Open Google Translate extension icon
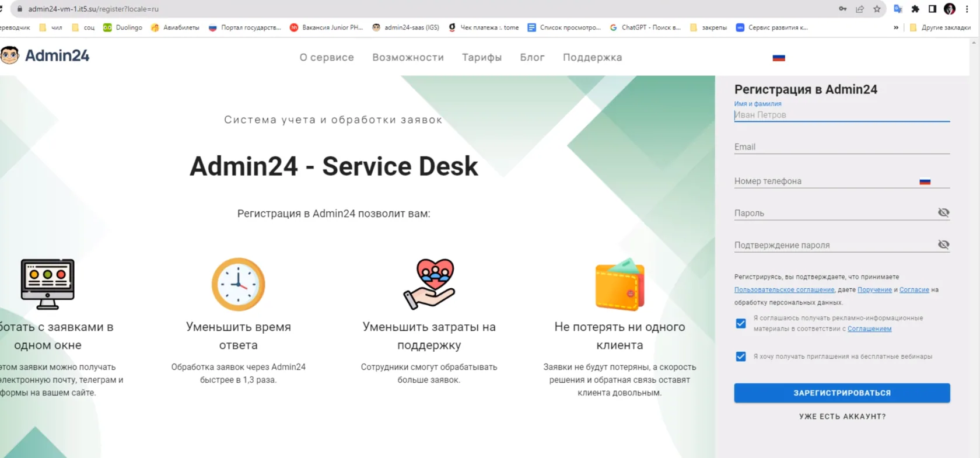The height and width of the screenshot is (458, 980). tap(898, 9)
